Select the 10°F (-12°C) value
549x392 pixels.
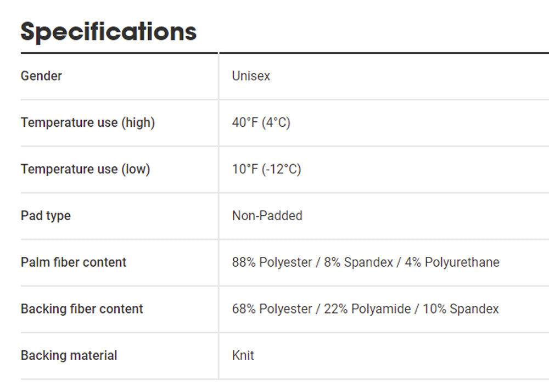tap(266, 169)
